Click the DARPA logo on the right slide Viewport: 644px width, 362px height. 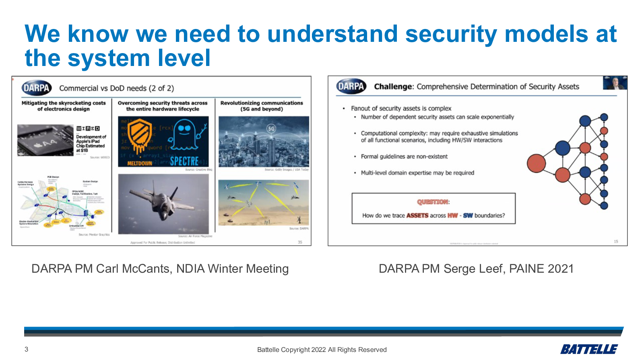[351, 86]
